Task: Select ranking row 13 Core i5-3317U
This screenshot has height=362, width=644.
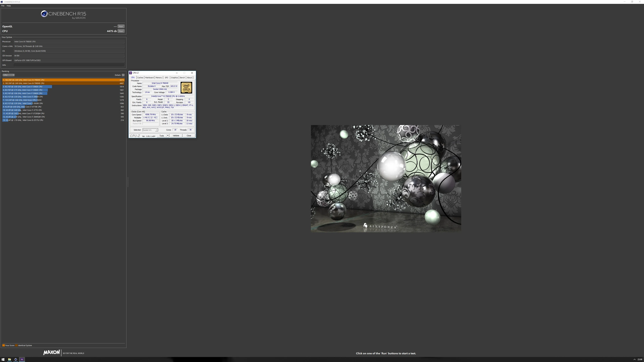Action: [64, 120]
